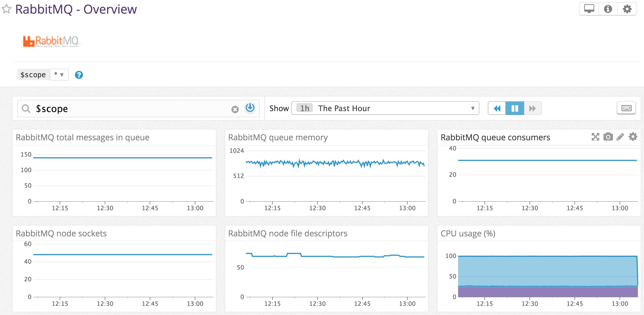The height and width of the screenshot is (315, 644).
Task: Take a snapshot of queue consumers graph
Action: 608,137
